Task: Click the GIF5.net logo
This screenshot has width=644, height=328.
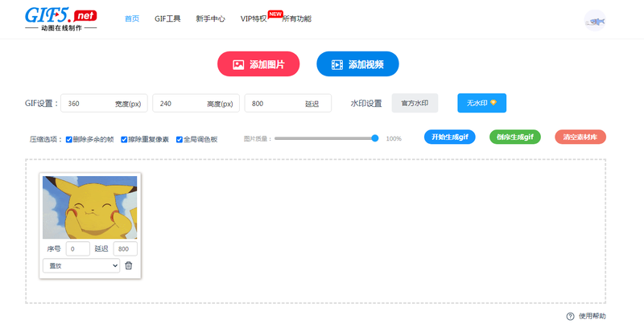Action: pyautogui.click(x=61, y=19)
